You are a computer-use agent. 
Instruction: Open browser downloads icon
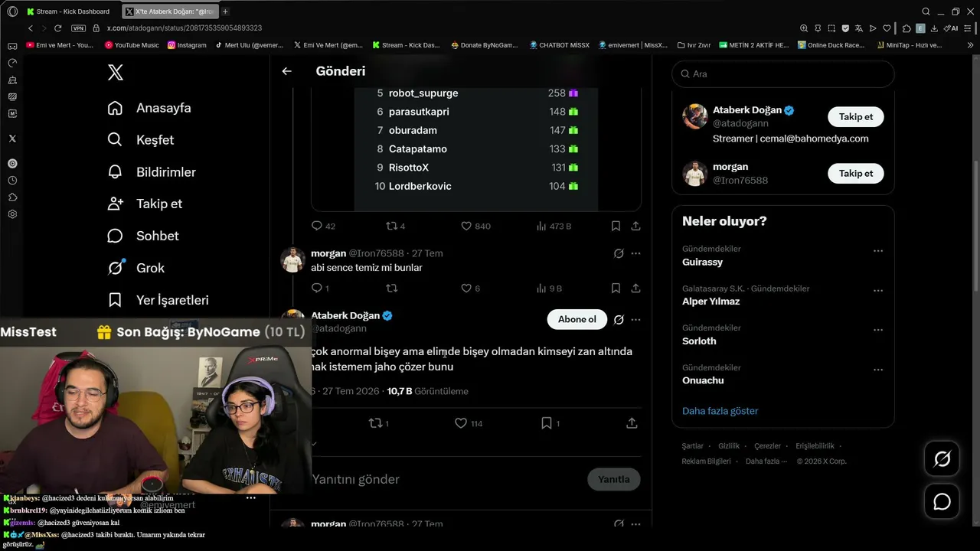tap(936, 28)
